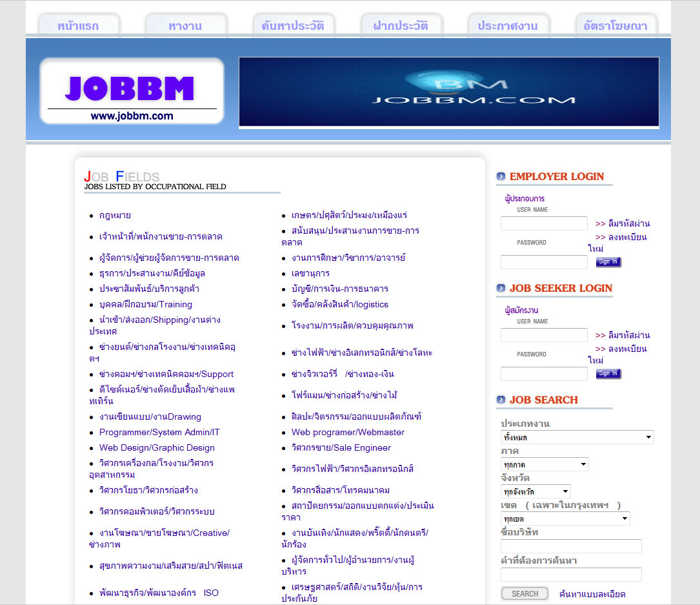Image resolution: width=700 pixels, height=605 pixels.
Task: Click the SEARCH button
Action: click(525, 593)
